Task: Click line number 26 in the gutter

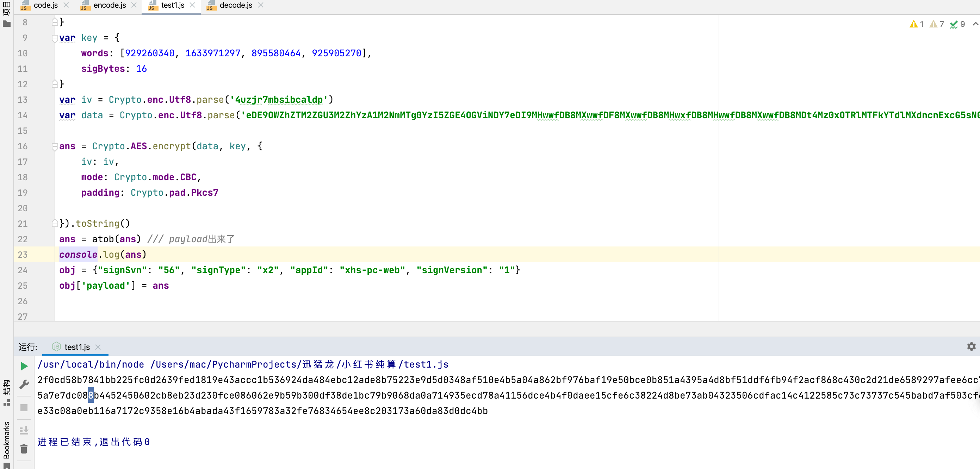Action: coord(23,301)
